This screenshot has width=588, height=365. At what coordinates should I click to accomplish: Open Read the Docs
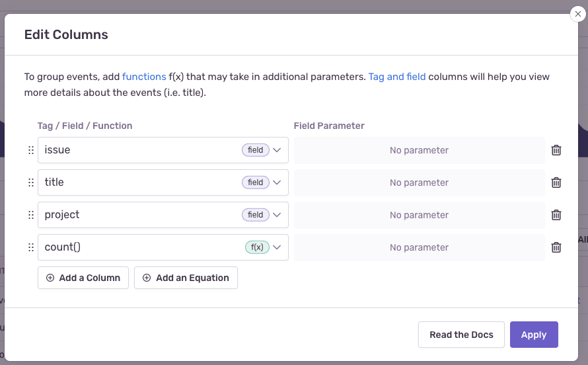tap(461, 335)
